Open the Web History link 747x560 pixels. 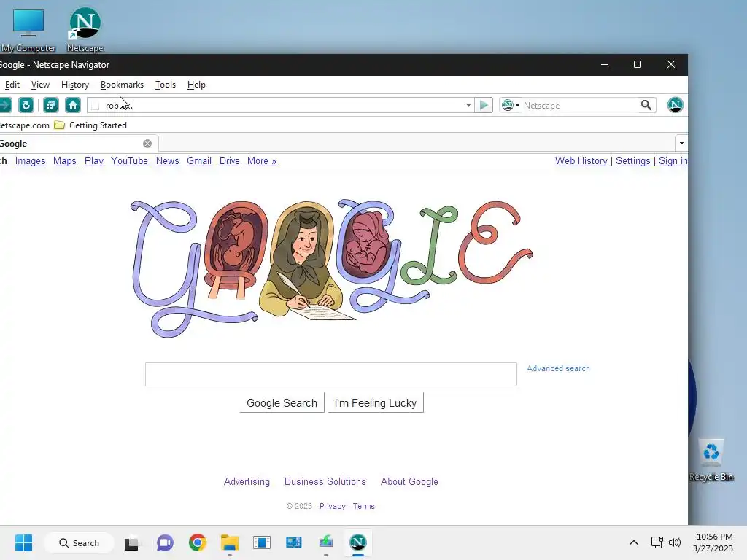[x=581, y=161]
